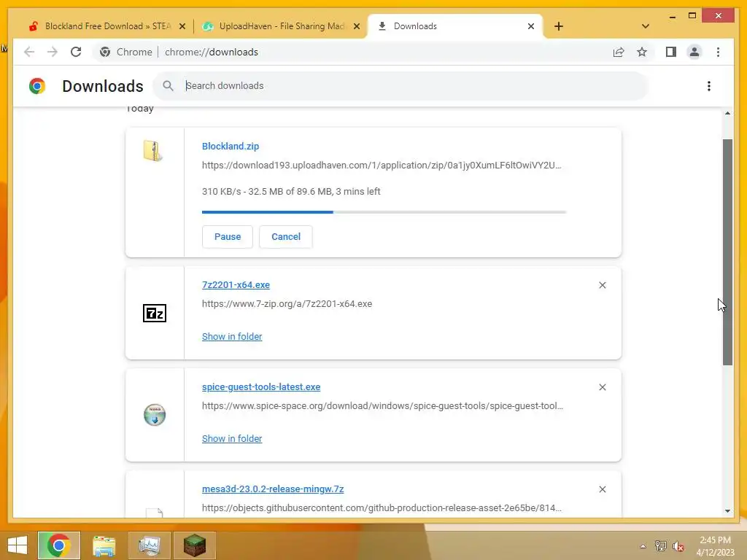Open the side panel icon

[x=671, y=52]
